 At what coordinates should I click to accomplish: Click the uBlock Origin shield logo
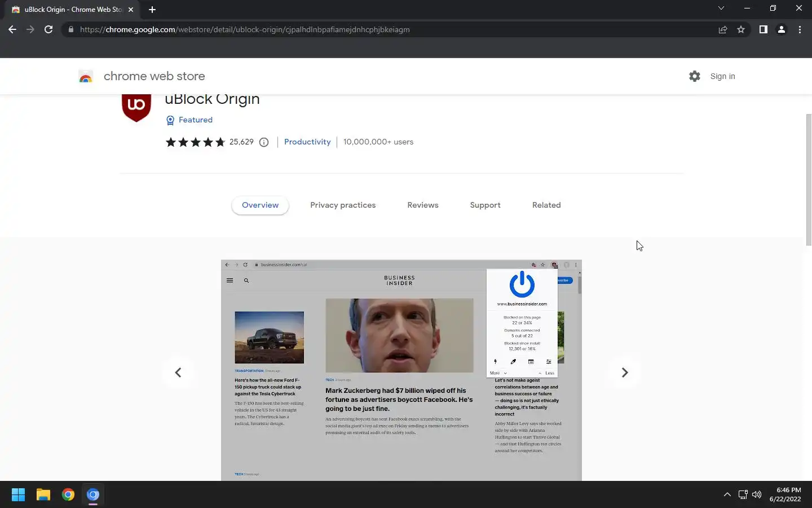coord(136,107)
